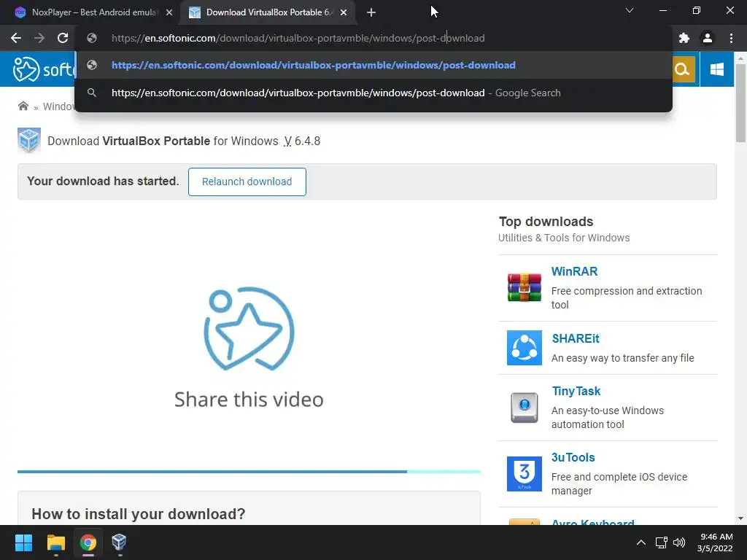Image resolution: width=747 pixels, height=560 pixels.
Task: Click the browser forward arrow
Action: pos(39,38)
